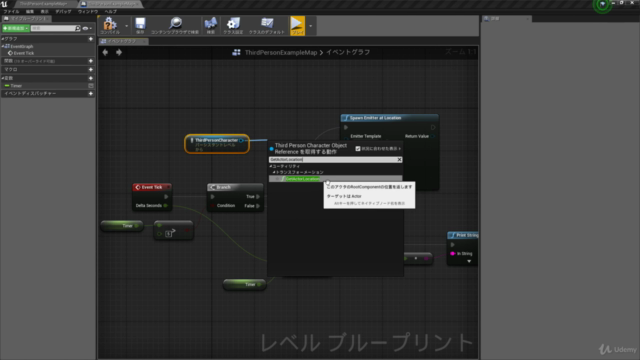Switch to the マイブループリント panel tab
The image size is (640, 360).
point(26,19)
